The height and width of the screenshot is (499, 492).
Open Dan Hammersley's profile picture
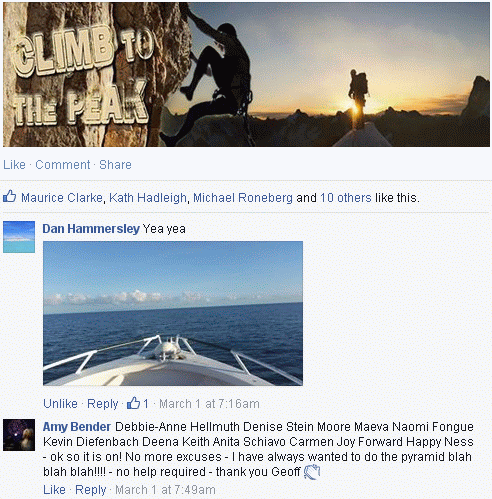pyautogui.click(x=19, y=237)
